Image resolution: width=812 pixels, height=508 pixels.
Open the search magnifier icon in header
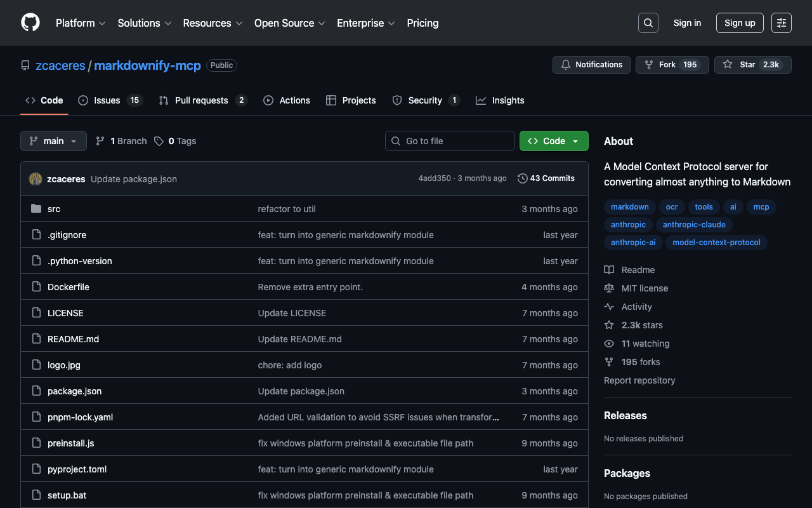coord(648,23)
